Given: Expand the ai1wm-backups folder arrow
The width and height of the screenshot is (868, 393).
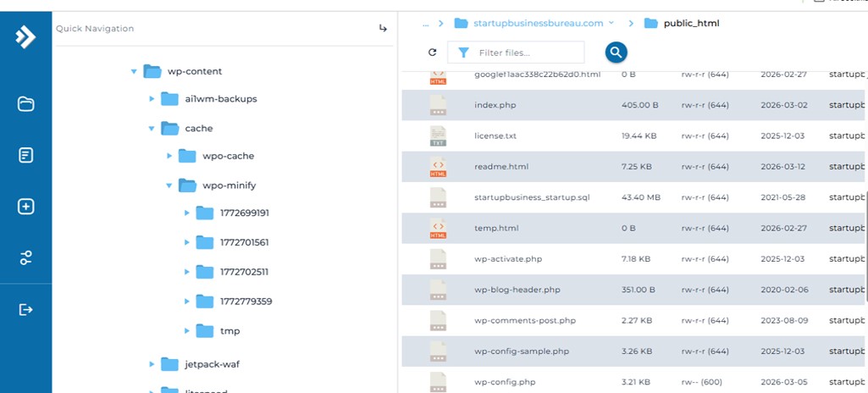Looking at the screenshot, I should tap(152, 99).
